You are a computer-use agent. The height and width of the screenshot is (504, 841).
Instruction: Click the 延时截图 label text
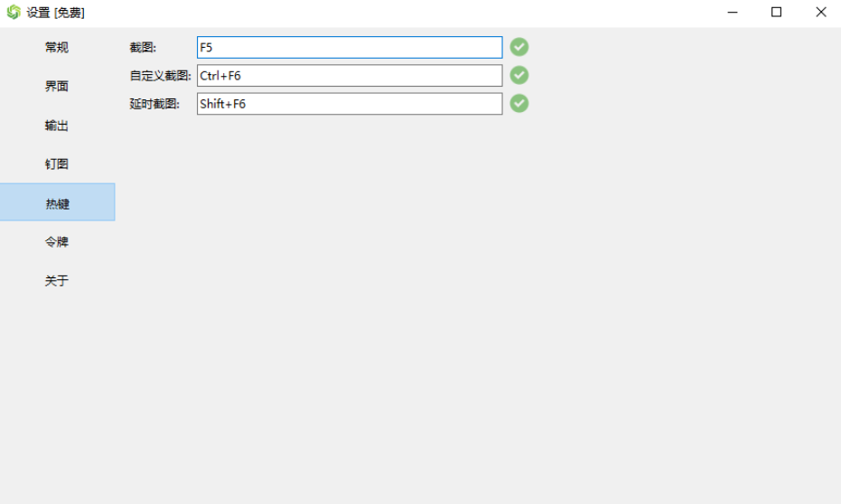click(x=154, y=104)
